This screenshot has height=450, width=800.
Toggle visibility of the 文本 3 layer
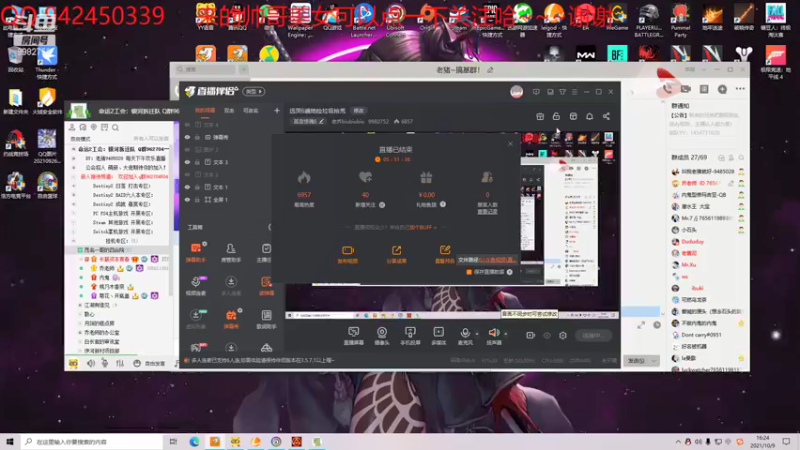coord(187,162)
